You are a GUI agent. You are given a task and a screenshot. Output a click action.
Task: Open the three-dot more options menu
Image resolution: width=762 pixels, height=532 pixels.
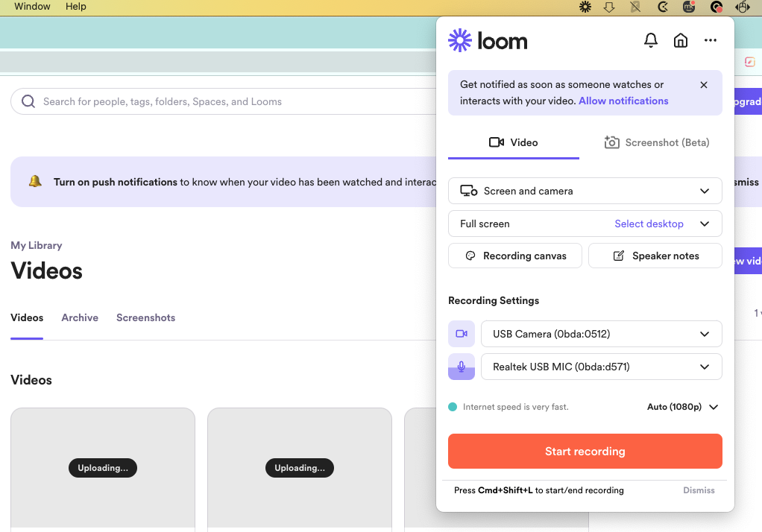pos(710,40)
